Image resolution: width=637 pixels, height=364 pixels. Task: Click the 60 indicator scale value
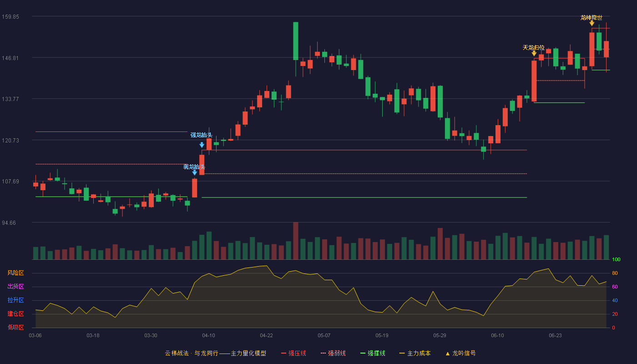615,287
